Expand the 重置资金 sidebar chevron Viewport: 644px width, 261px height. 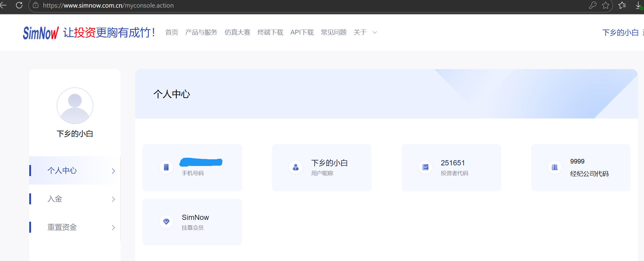(x=113, y=227)
